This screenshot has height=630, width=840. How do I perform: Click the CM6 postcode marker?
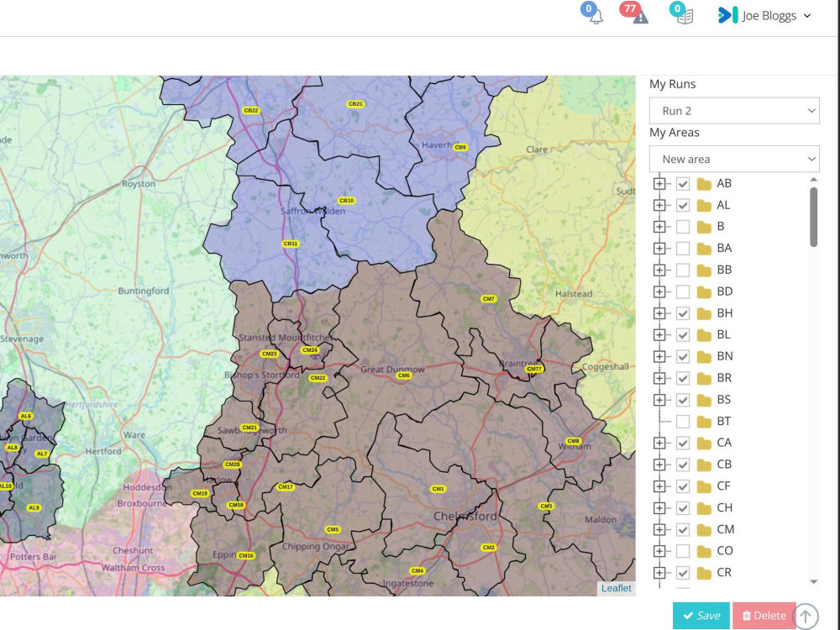click(403, 375)
